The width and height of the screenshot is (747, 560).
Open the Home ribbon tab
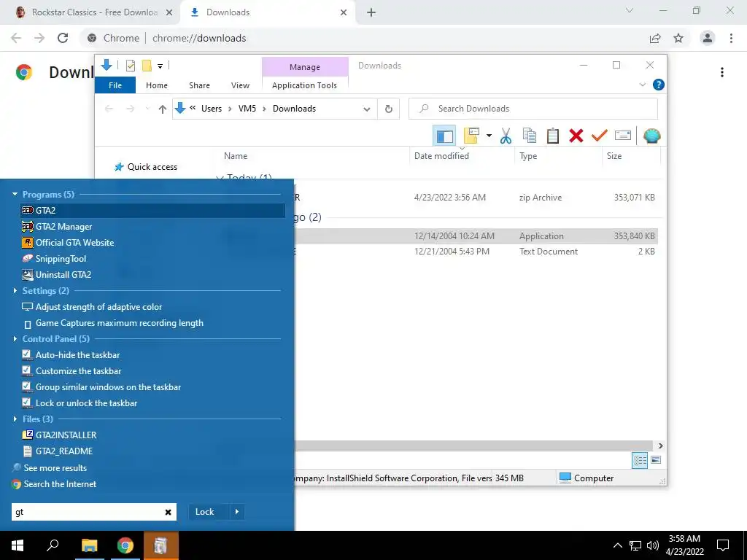click(x=157, y=85)
